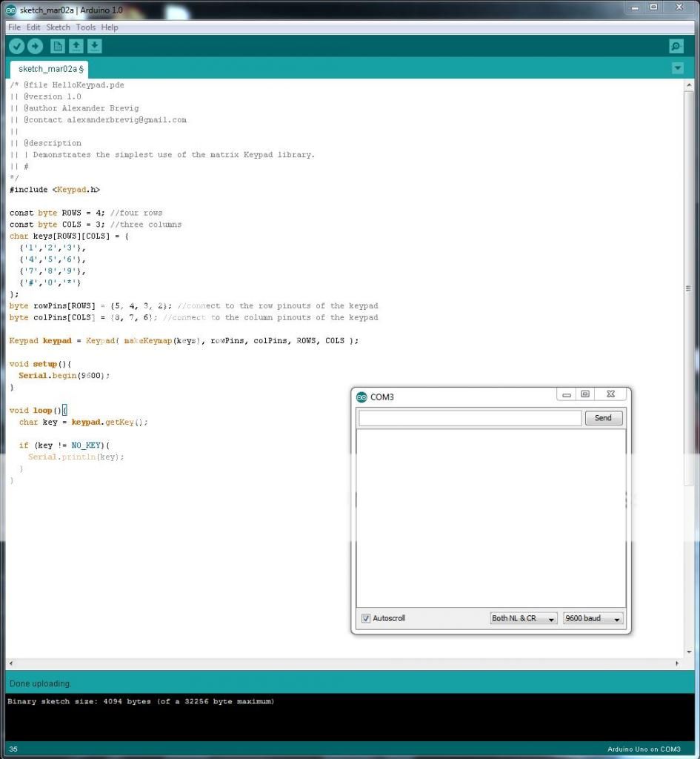The width and height of the screenshot is (700, 759).
Task: Open the Edit menu
Action: click(33, 27)
